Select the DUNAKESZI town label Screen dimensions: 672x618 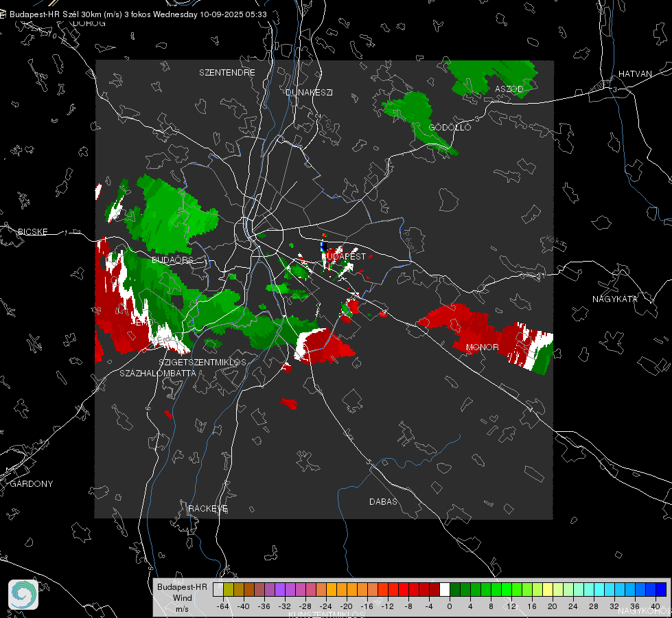click(x=309, y=92)
